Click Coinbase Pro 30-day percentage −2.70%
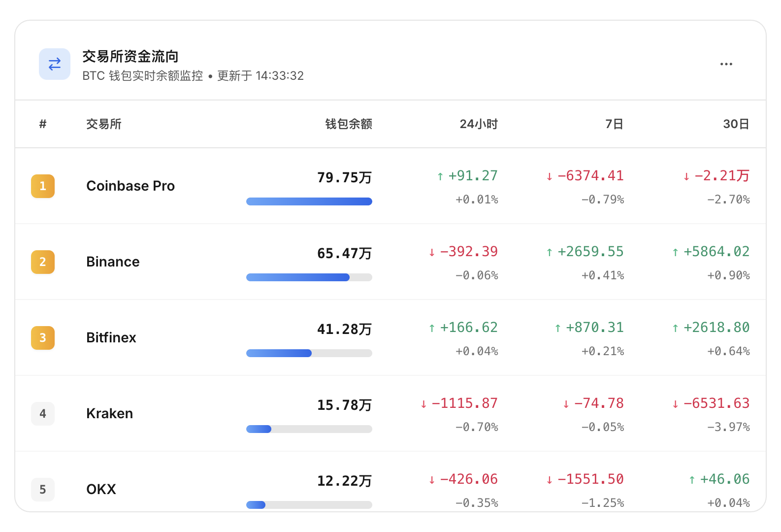781x532 pixels. click(x=729, y=199)
